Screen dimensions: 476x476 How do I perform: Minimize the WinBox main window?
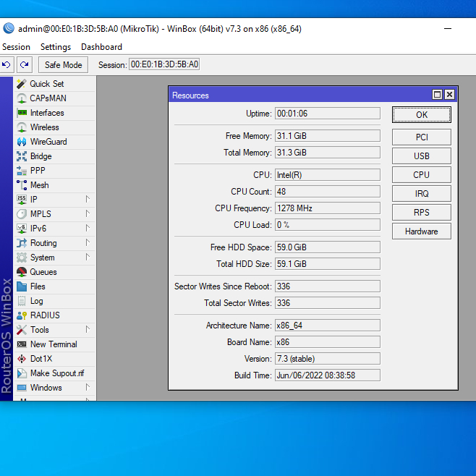coord(448,28)
